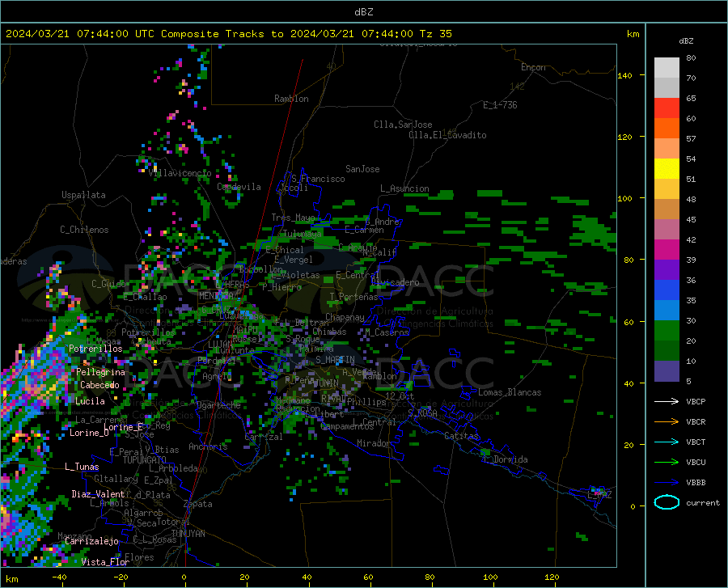
Task: Select the magenta 39 dBZ color swatch
Action: tap(667, 250)
